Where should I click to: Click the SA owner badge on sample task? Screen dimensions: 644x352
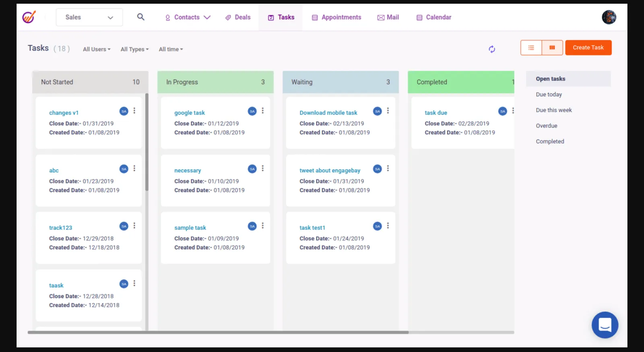coord(252,226)
